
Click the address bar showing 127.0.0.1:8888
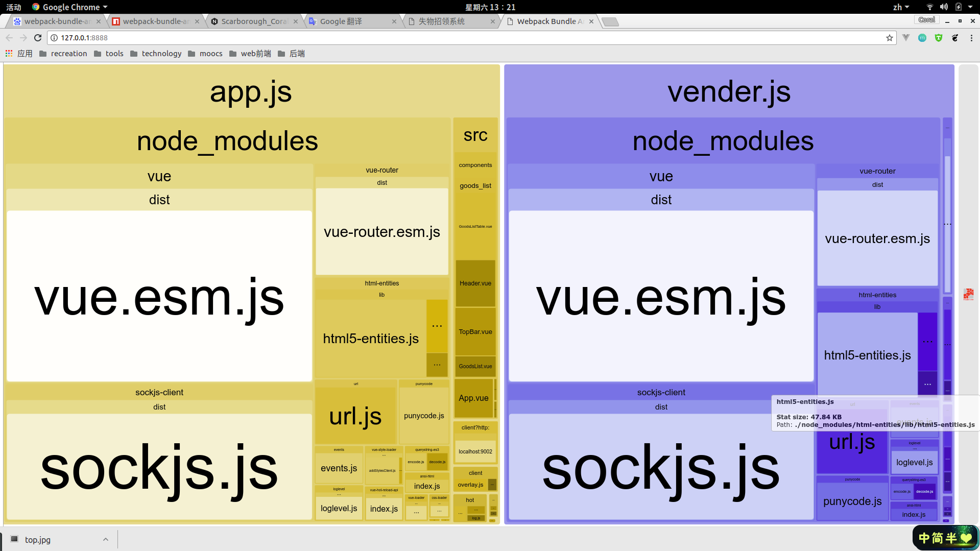pyautogui.click(x=460, y=38)
